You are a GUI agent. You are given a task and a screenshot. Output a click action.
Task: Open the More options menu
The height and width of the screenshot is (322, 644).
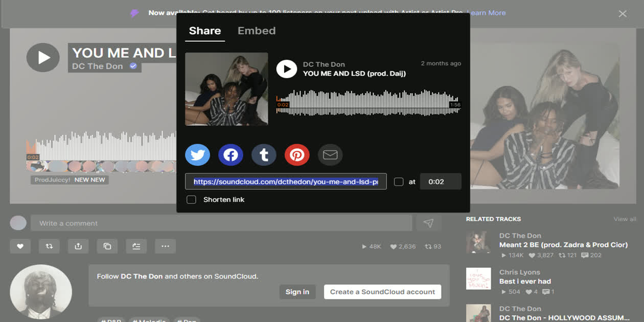165,246
